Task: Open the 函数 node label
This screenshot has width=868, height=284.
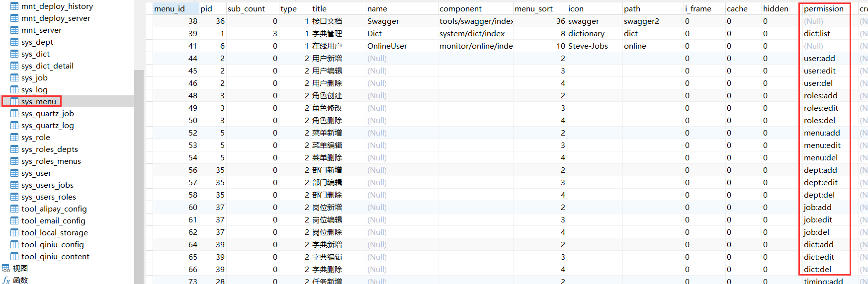Action: tap(20, 281)
